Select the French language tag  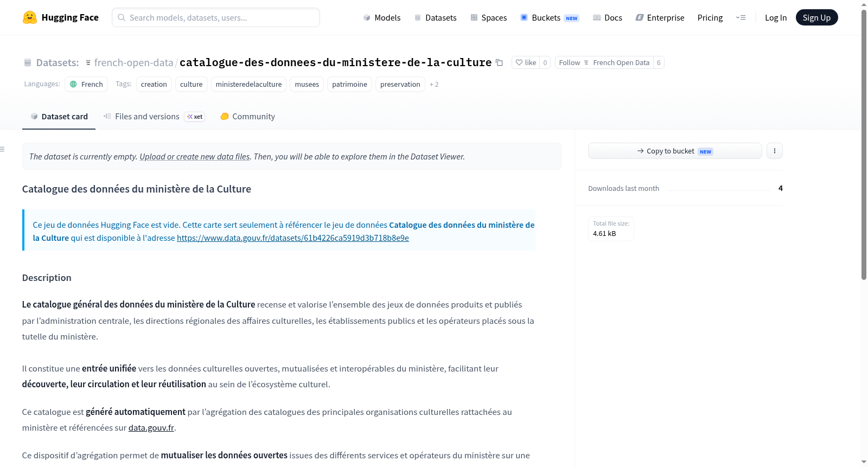pos(86,84)
